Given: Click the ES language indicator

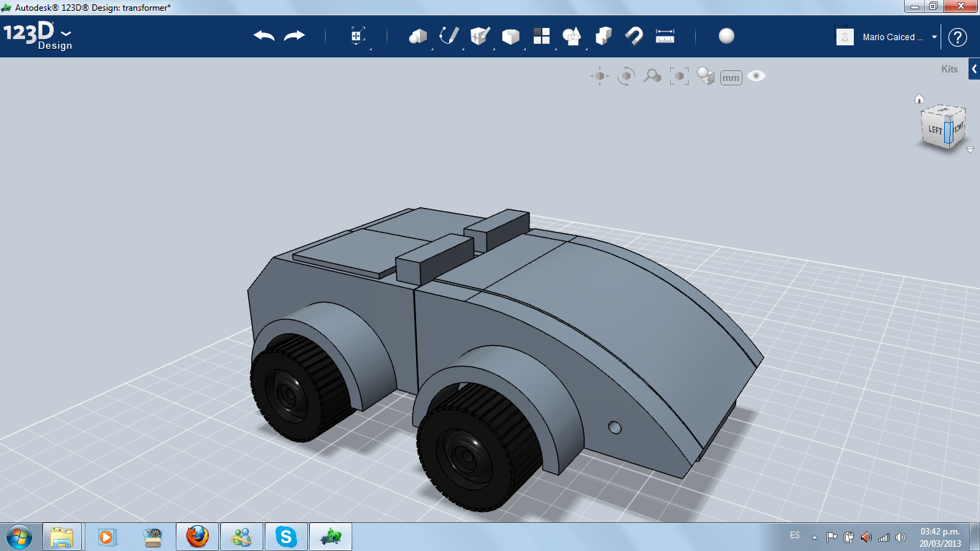Looking at the screenshot, I should coord(795,535).
